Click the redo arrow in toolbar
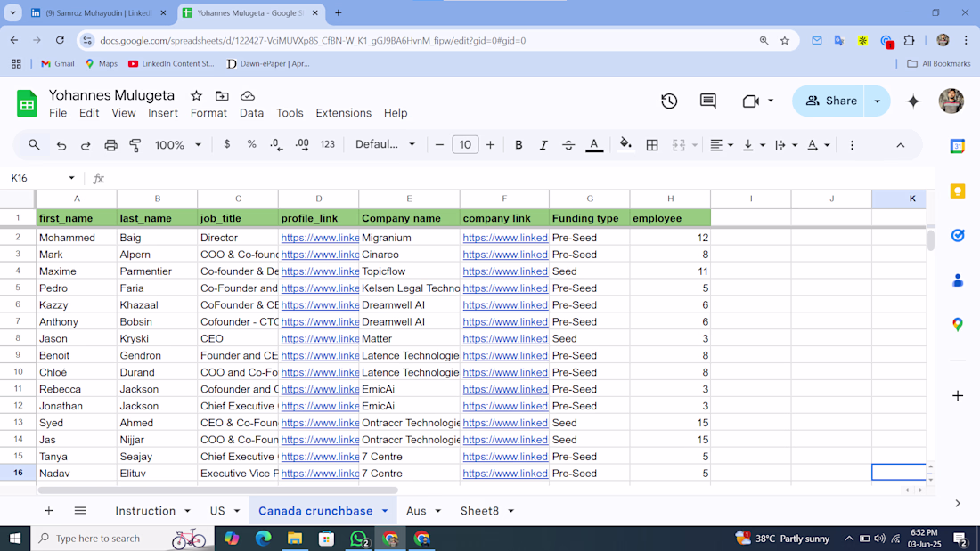980x551 pixels. [86, 145]
